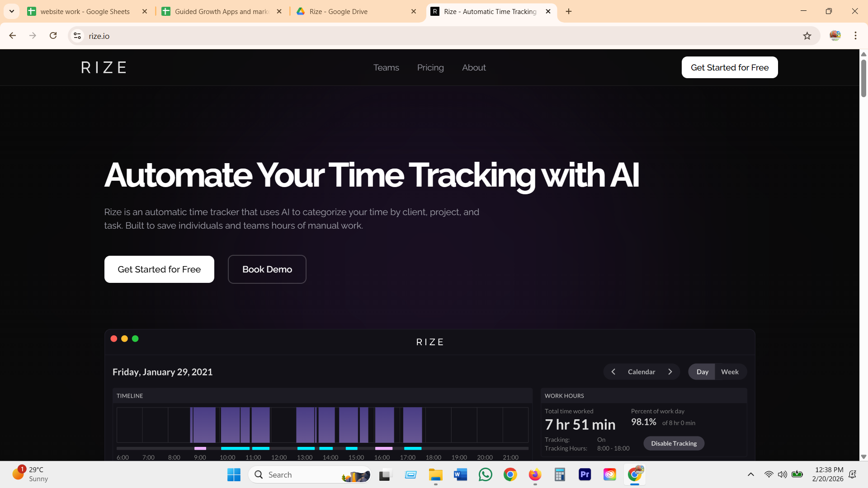868x488 pixels.
Task: Switch to website work Google Sheets tab
Action: click(x=86, y=11)
